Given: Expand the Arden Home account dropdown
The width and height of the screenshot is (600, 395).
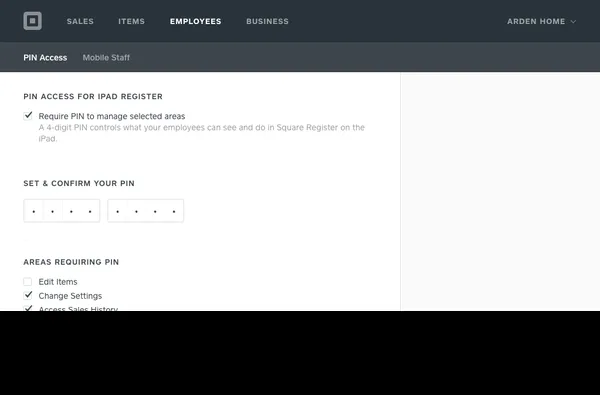Looking at the screenshot, I should (x=541, y=21).
